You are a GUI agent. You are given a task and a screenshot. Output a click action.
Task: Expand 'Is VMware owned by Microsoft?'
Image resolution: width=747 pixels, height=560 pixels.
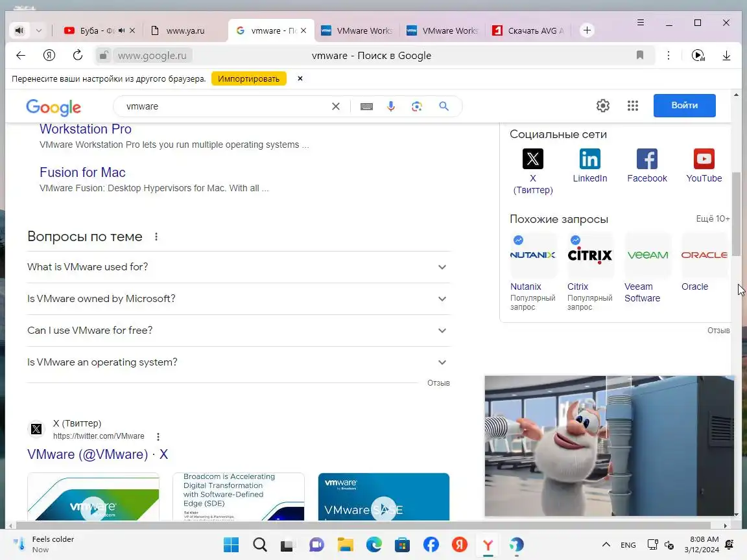[x=239, y=299]
